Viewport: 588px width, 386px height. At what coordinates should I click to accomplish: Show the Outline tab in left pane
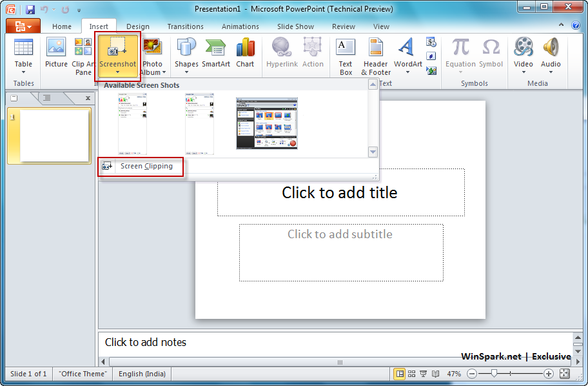[x=47, y=98]
